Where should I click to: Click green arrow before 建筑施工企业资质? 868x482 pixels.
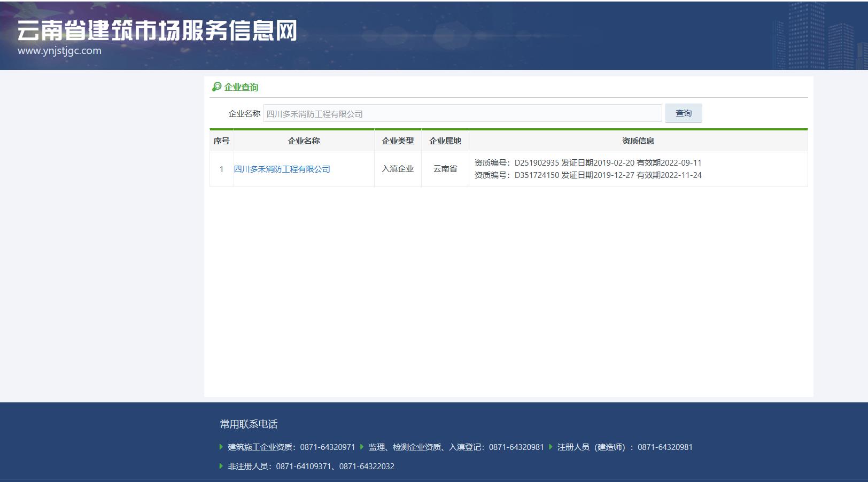(x=221, y=447)
